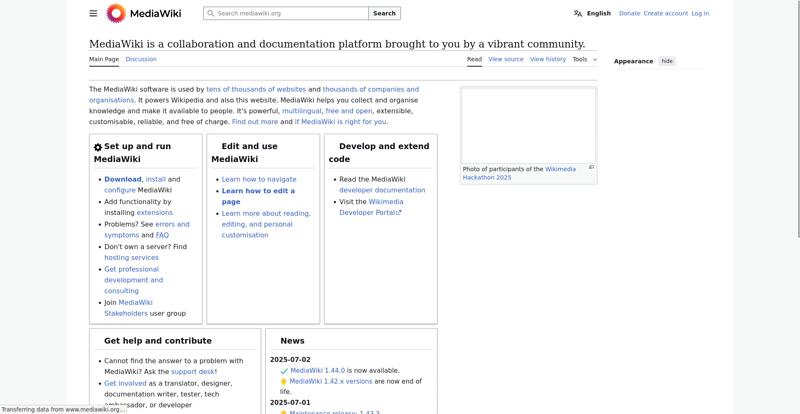Click the 2025-07-01 news date

coord(290,403)
